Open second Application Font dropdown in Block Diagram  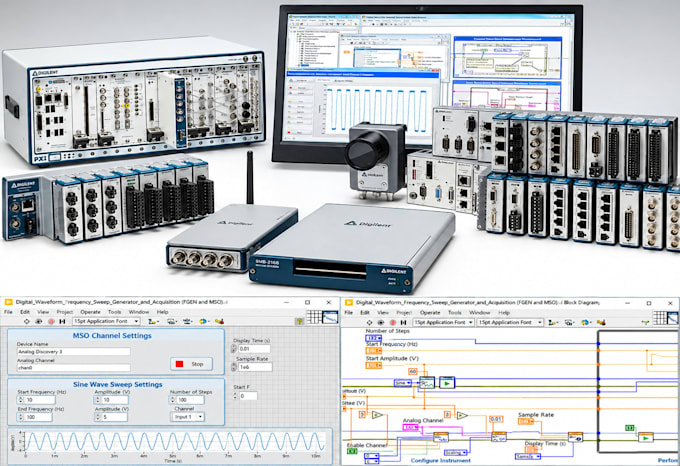pos(510,323)
